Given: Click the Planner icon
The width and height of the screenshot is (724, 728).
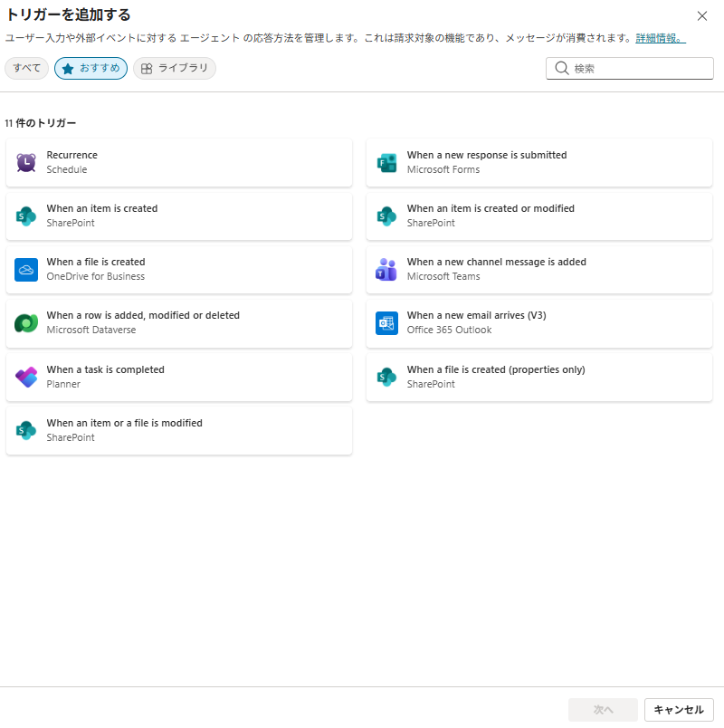Looking at the screenshot, I should (26, 377).
